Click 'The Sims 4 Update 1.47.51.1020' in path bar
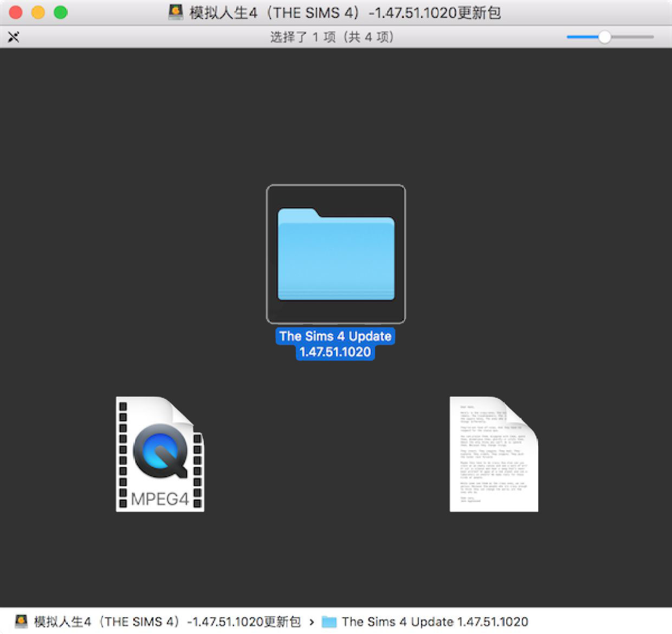The image size is (672, 634). [435, 622]
